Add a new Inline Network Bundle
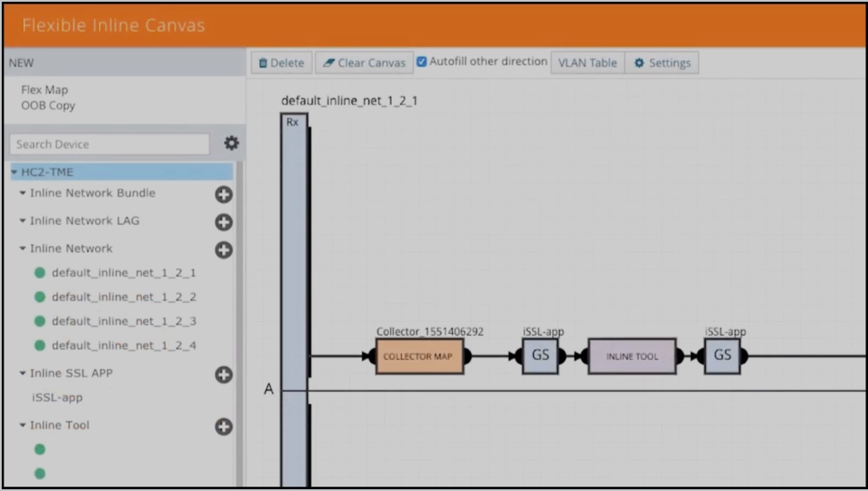The height and width of the screenshot is (491, 868). [x=224, y=194]
